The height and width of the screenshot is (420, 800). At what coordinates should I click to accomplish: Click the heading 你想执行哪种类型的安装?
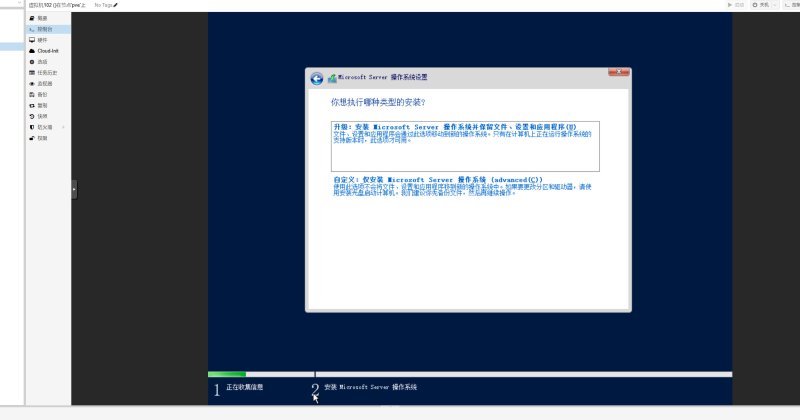click(378, 103)
